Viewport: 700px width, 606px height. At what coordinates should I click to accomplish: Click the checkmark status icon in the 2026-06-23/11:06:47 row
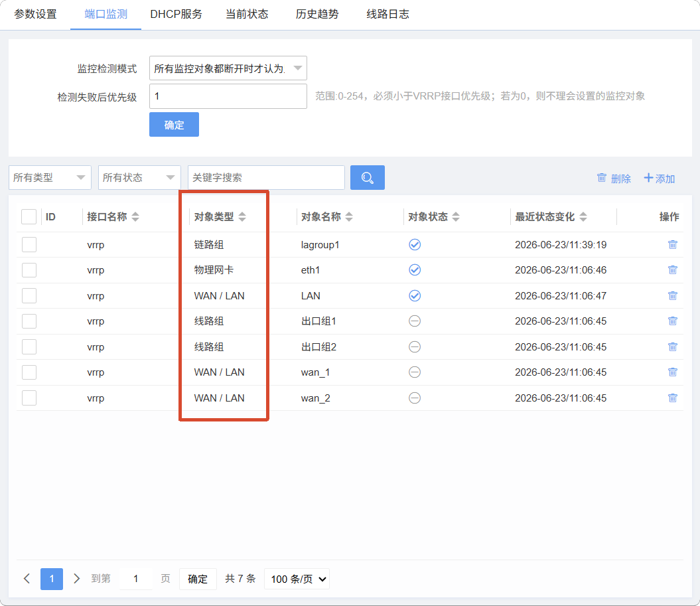(415, 295)
